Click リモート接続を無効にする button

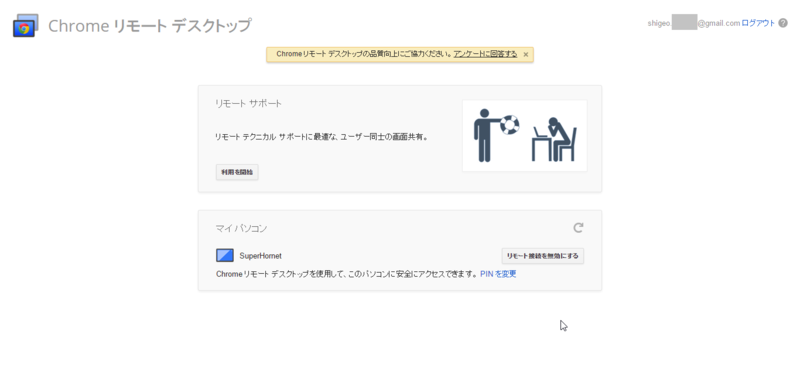pyautogui.click(x=542, y=256)
